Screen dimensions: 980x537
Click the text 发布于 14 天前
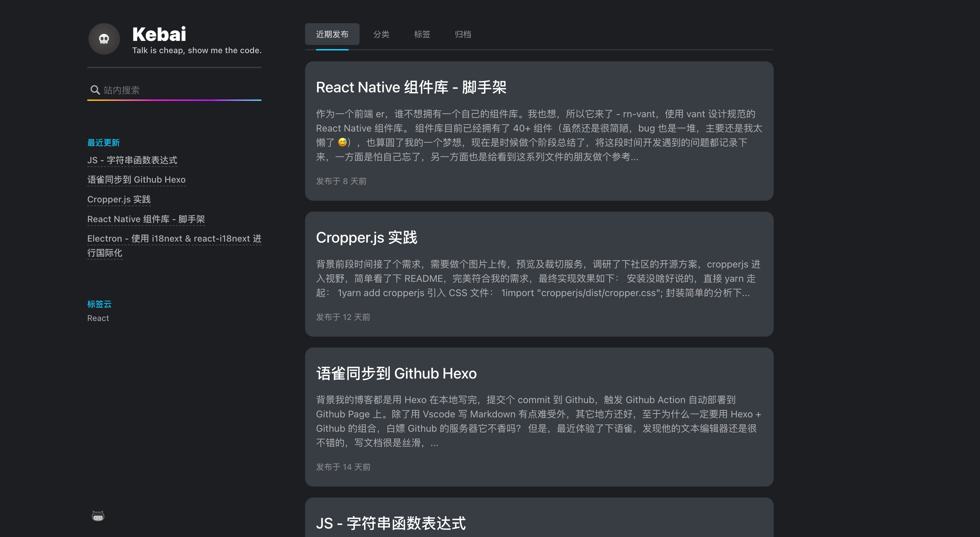click(343, 467)
